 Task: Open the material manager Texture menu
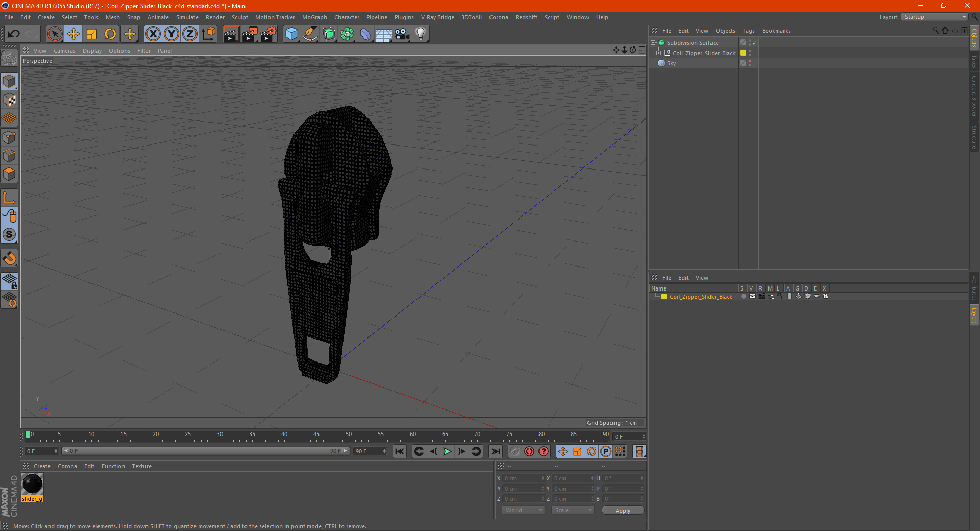pyautogui.click(x=141, y=466)
